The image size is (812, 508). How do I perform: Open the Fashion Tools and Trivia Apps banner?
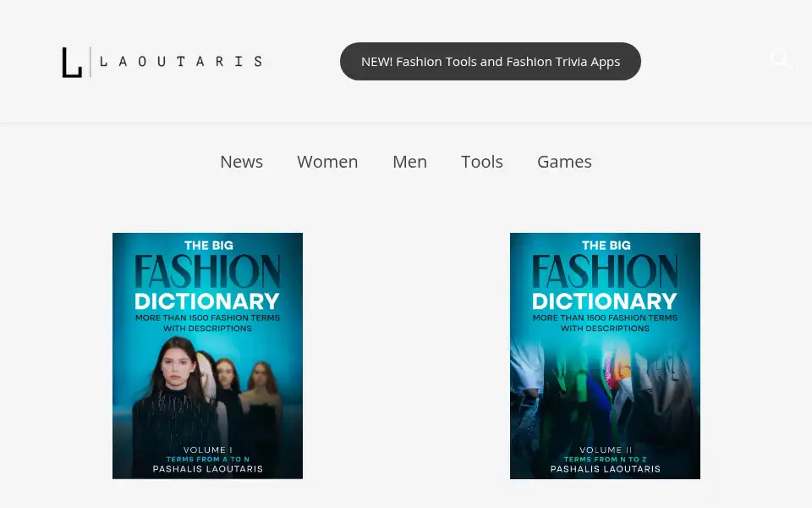click(491, 61)
